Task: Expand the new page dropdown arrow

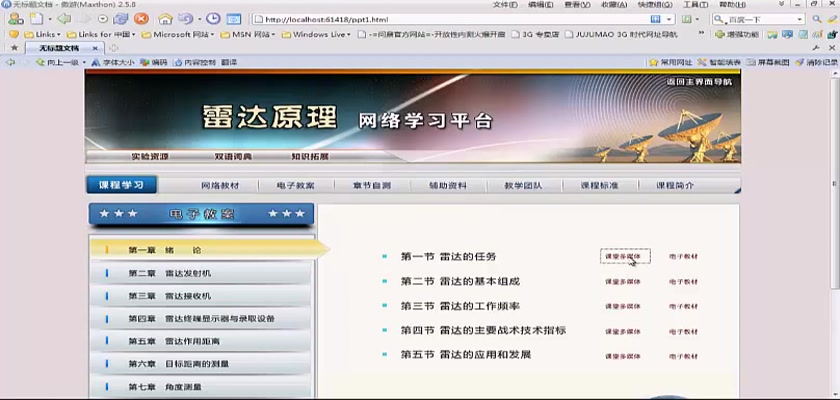Action: pos(50,19)
